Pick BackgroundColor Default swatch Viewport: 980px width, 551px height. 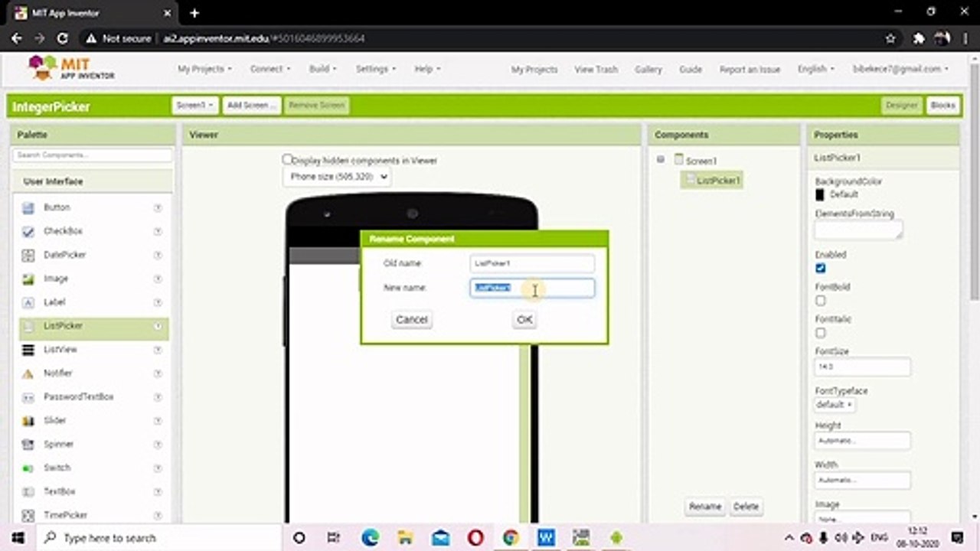[x=820, y=195]
